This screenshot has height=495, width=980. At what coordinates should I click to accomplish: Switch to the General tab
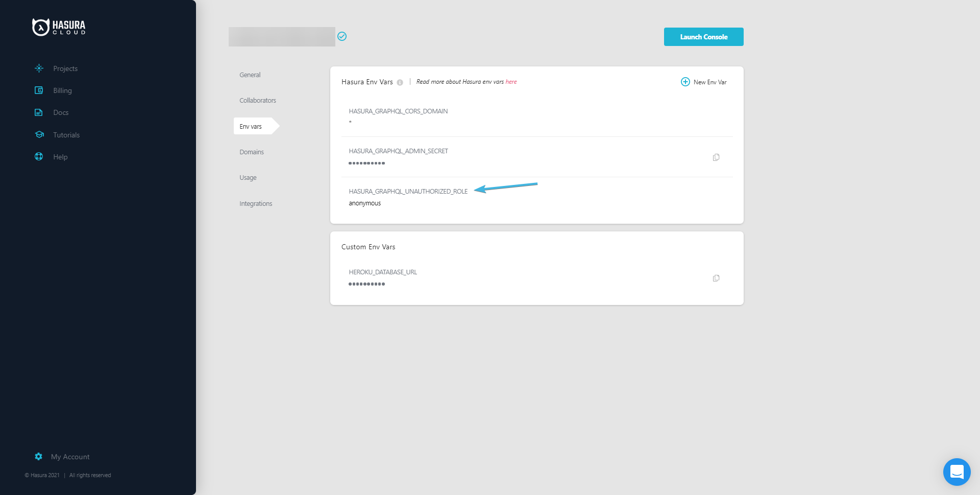(250, 75)
